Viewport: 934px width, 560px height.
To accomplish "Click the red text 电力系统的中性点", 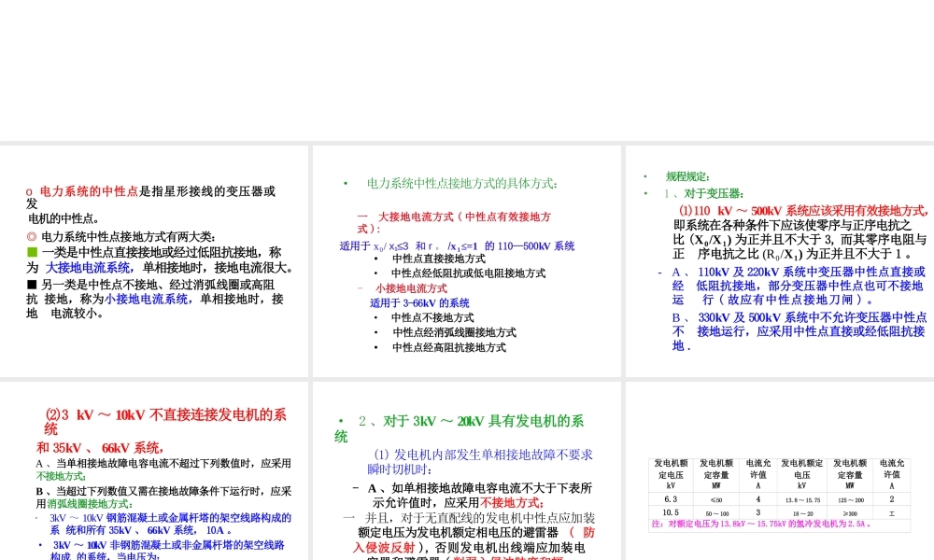I will [89, 191].
